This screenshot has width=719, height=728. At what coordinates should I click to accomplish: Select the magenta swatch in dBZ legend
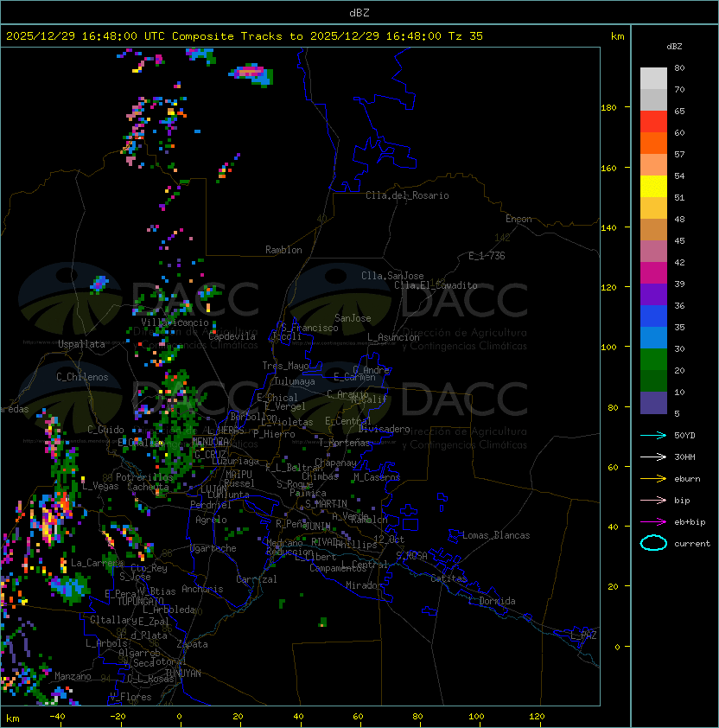click(x=653, y=273)
